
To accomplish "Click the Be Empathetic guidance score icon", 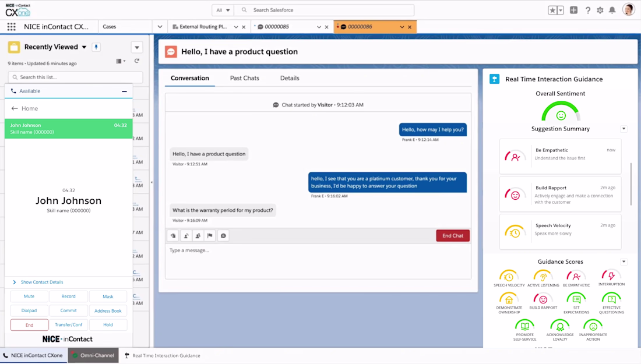I will point(576,277).
